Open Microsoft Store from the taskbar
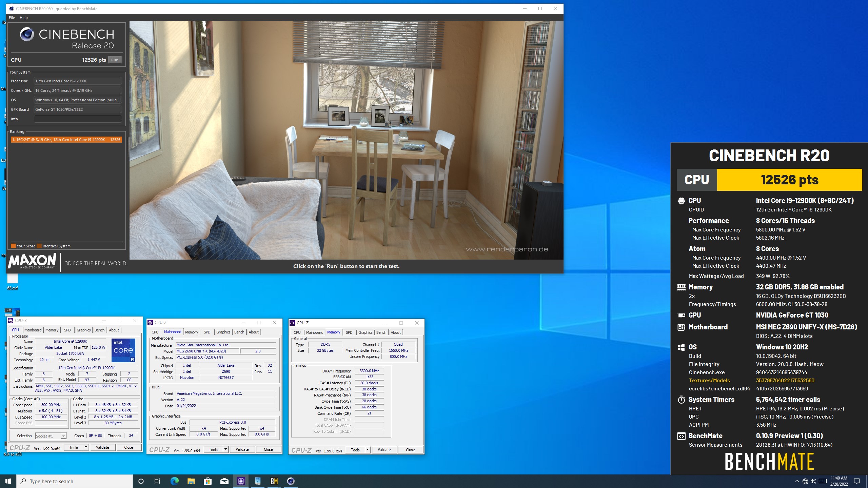868x488 pixels. tap(208, 481)
